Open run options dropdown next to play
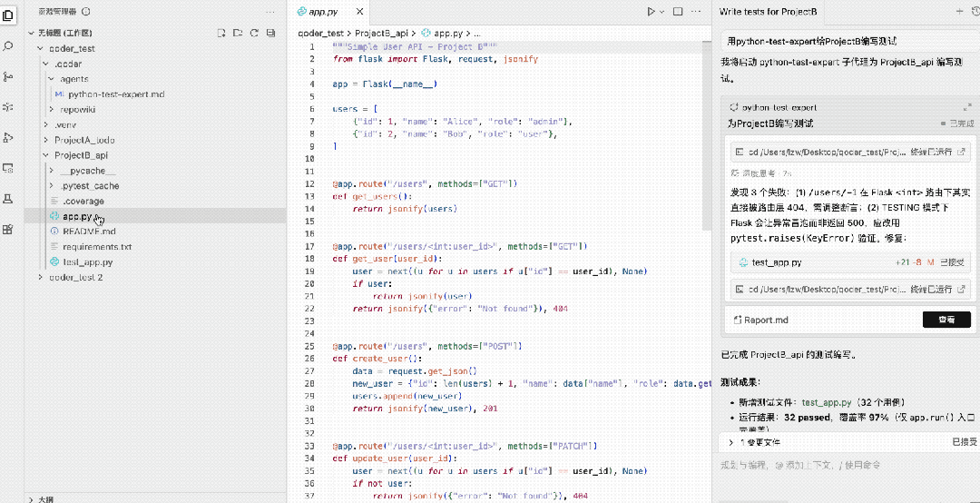The height and width of the screenshot is (503, 980). tap(662, 11)
